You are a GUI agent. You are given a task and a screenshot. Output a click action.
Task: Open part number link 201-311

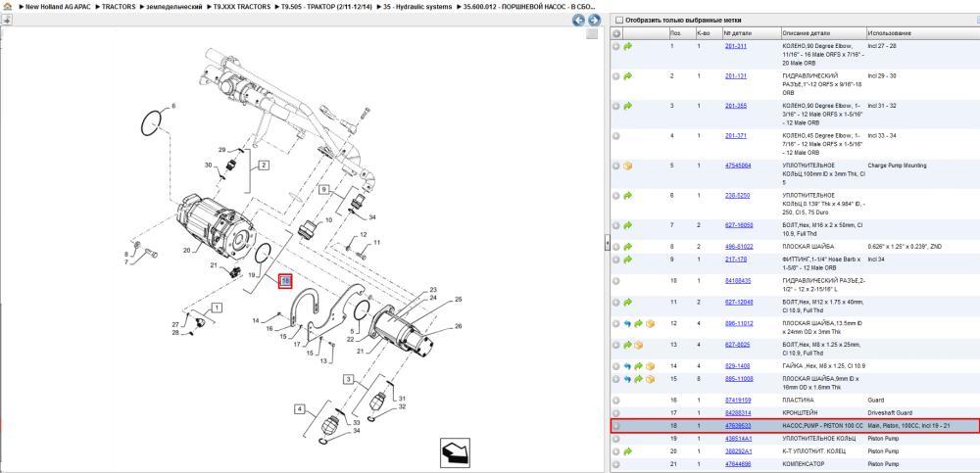pos(736,46)
